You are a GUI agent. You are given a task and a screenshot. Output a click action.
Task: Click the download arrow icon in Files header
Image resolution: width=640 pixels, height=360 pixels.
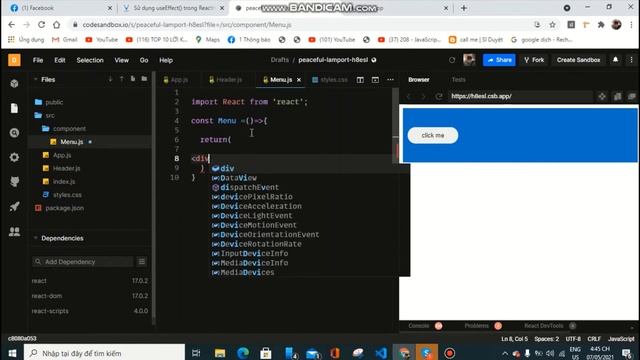point(110,79)
